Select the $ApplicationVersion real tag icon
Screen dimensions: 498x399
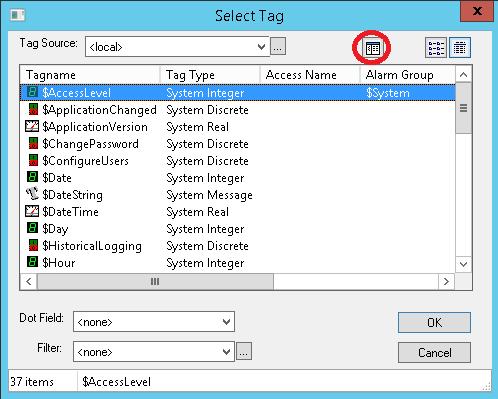(32, 127)
